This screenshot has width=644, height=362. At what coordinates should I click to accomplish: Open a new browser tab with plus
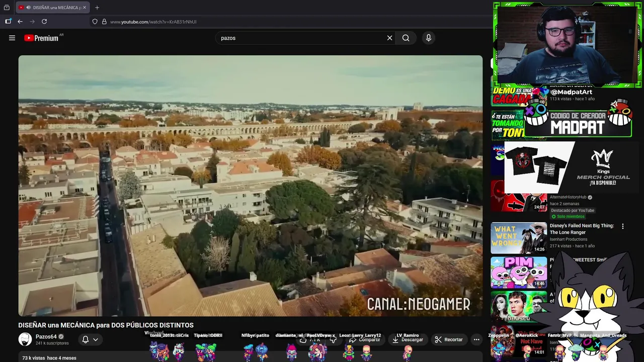pos(97,8)
